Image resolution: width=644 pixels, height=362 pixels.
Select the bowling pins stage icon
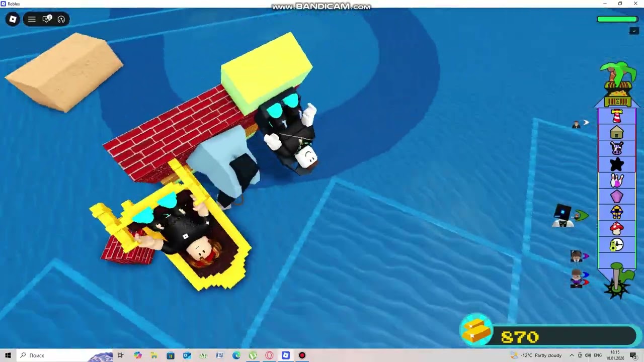pos(617,180)
